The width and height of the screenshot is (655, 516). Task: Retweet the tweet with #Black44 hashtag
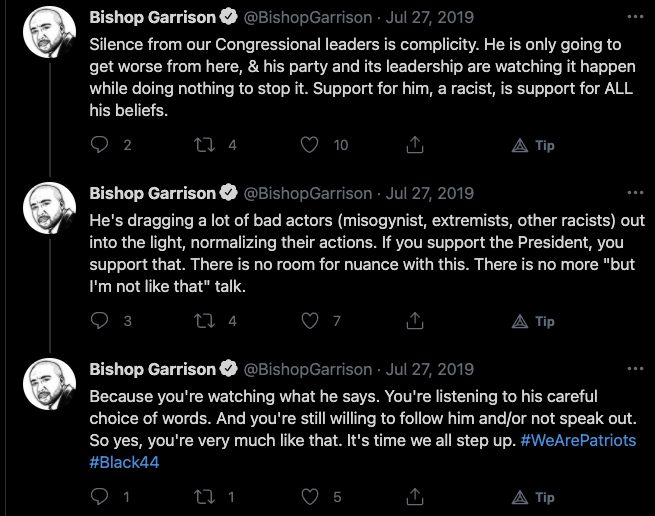pos(204,497)
